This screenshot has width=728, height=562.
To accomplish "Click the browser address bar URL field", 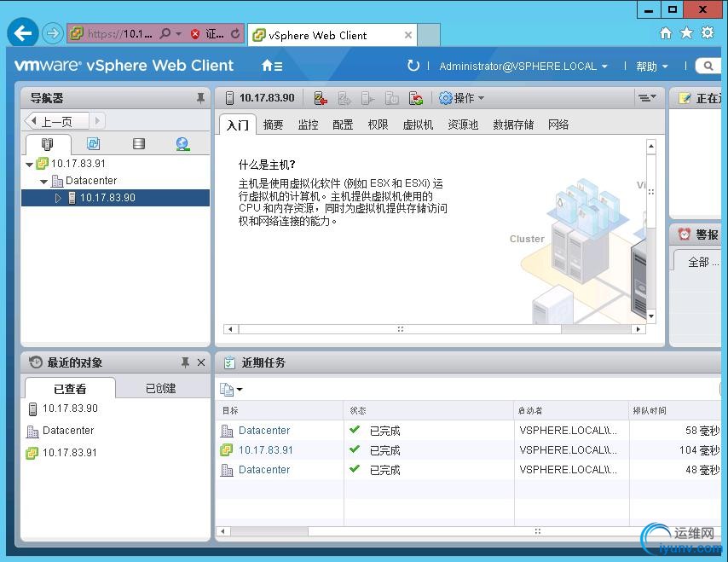I will 120,33.
